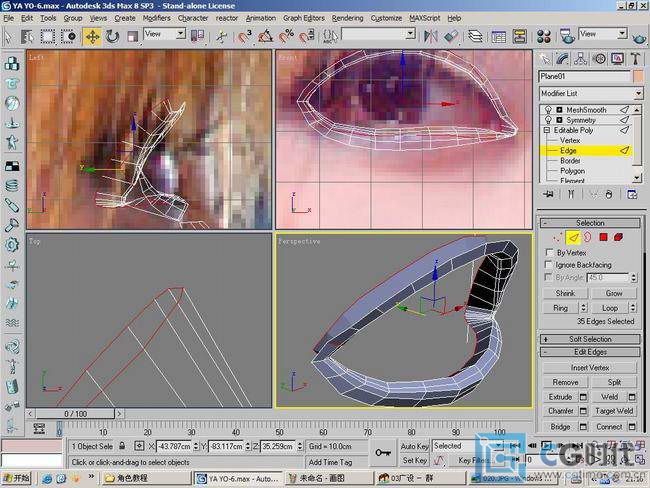The image size is (650, 488).
Task: Click the Mirror tool icon
Action: point(430,36)
